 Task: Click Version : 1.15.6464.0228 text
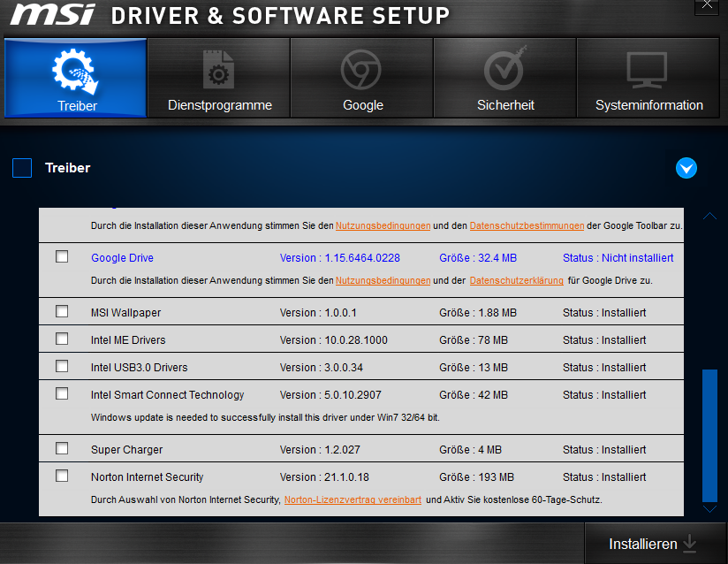(340, 258)
